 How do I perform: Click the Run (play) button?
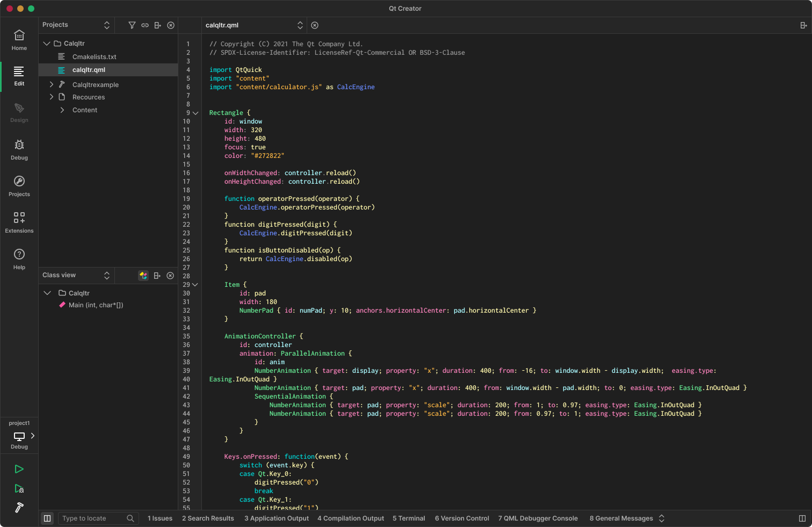coord(19,469)
